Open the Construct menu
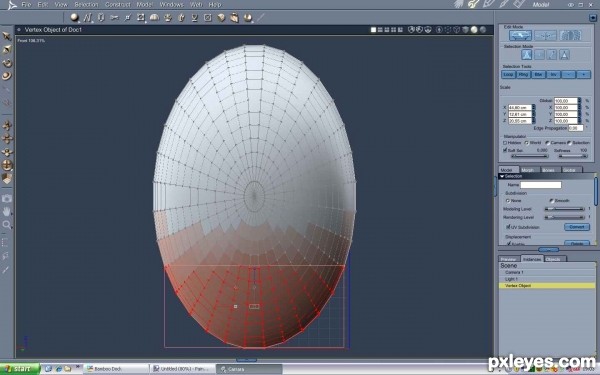Screen dimensions: 600x375 (x=117, y=5)
